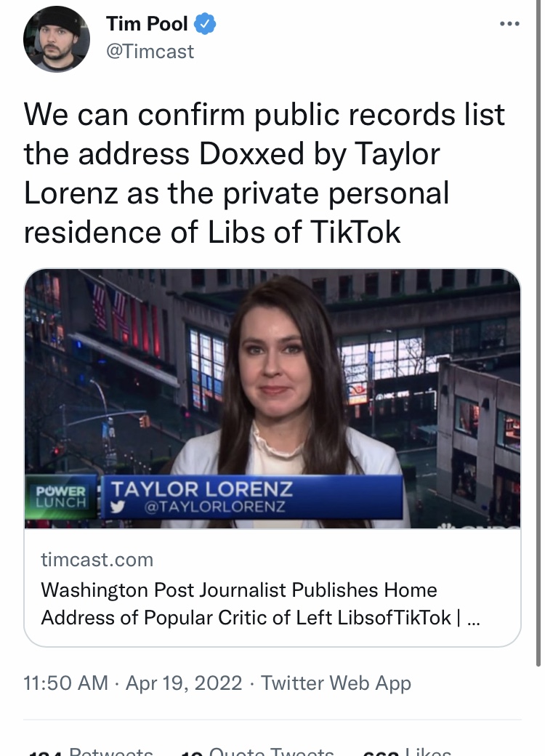The width and height of the screenshot is (545, 756).
Task: Click the Power Lunch logo in the image
Action: [x=61, y=497]
